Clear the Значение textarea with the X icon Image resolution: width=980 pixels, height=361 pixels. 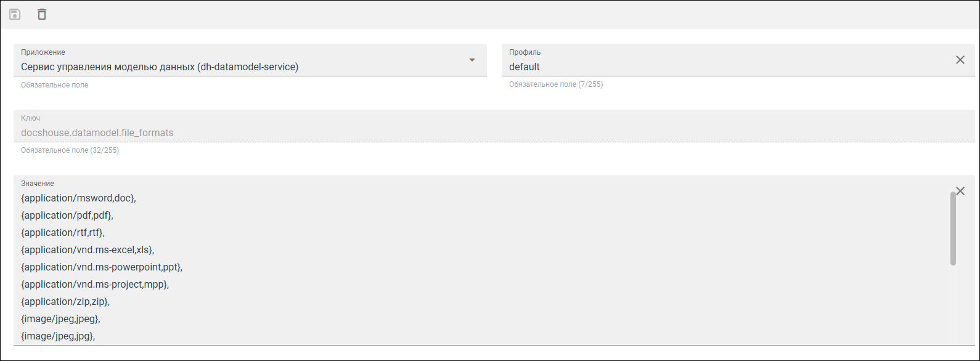(x=960, y=191)
